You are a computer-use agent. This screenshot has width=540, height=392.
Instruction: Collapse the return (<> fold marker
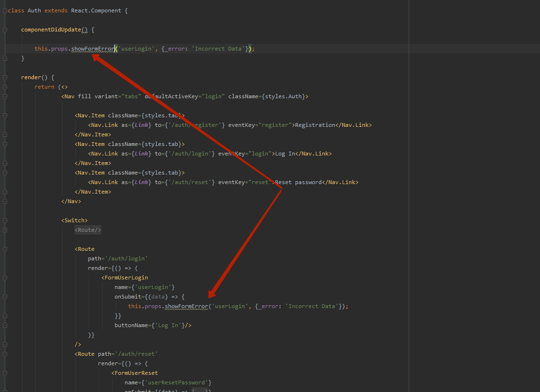coord(5,87)
